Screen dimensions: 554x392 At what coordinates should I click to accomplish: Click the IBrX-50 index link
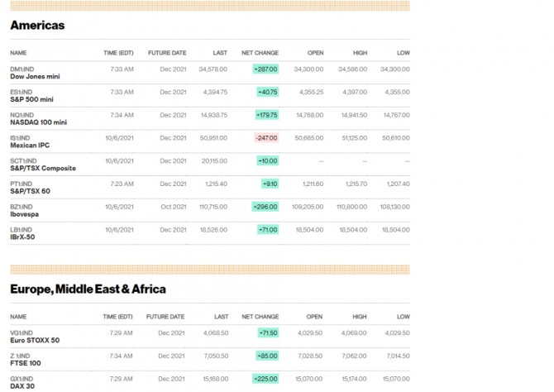(25, 237)
